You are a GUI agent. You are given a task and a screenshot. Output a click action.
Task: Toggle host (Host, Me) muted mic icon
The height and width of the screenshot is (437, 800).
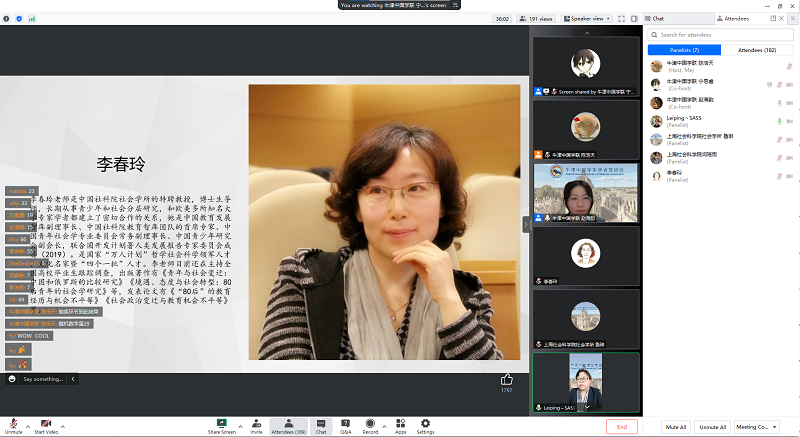tap(789, 66)
